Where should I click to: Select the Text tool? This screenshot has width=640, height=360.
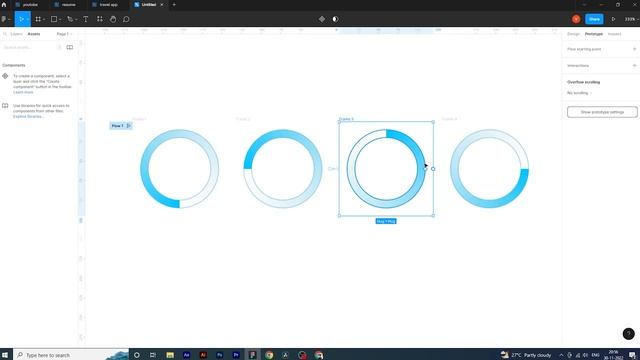click(x=86, y=19)
